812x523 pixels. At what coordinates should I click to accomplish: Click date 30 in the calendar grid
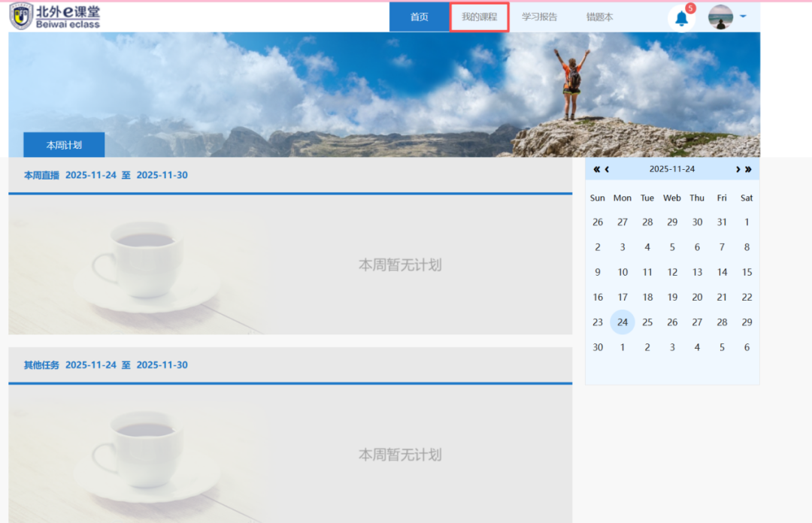[598, 346]
